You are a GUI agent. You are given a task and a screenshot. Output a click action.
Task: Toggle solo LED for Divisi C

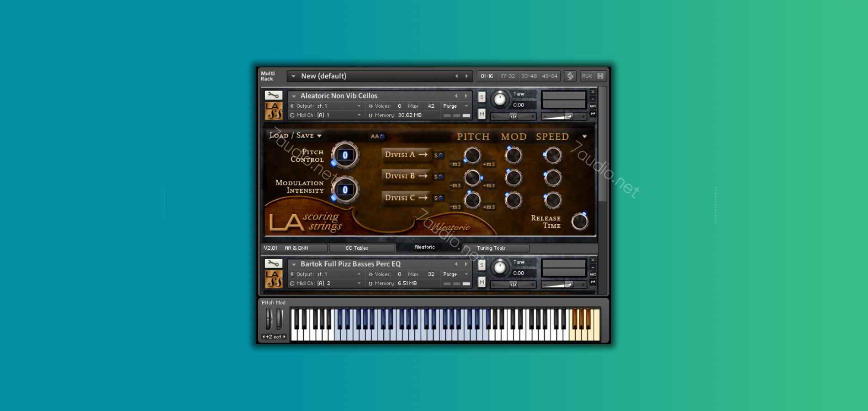click(441, 198)
